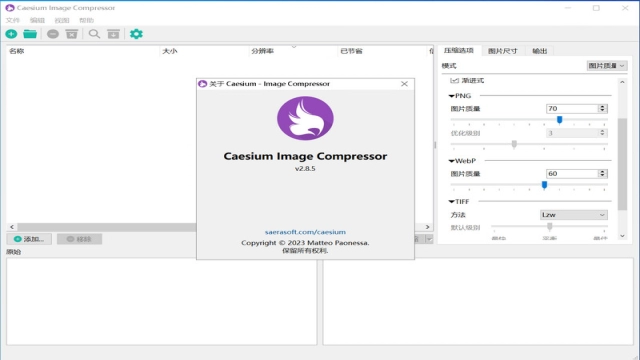Switch to the 图片尺寸 resize tab
The image size is (640, 360).
click(x=502, y=51)
